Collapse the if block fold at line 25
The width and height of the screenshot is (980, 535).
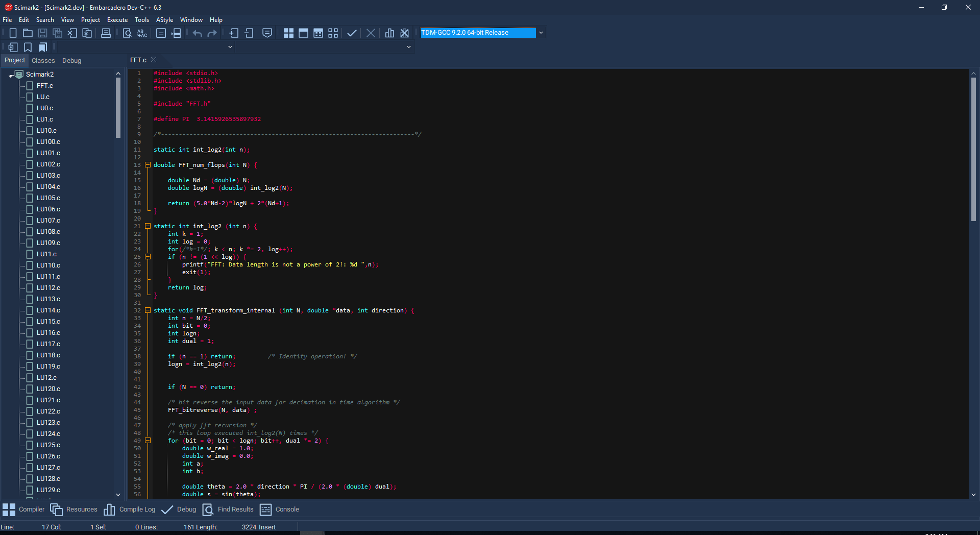coord(148,257)
